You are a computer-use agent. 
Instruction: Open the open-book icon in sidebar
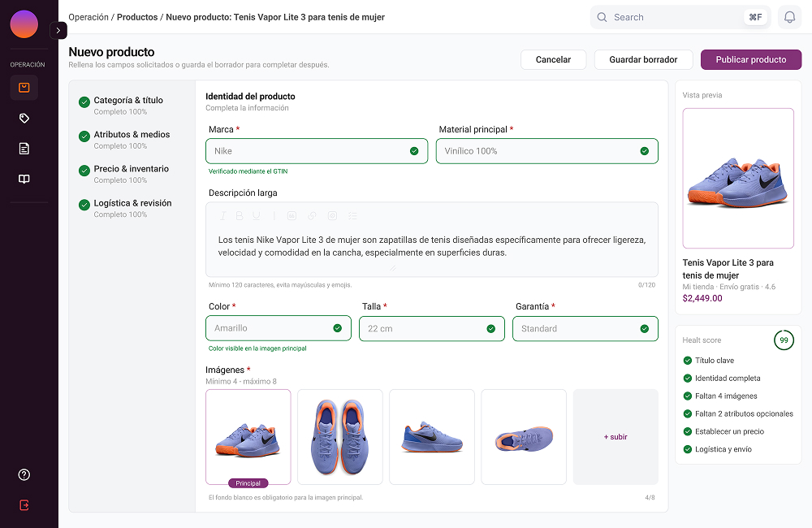24,180
